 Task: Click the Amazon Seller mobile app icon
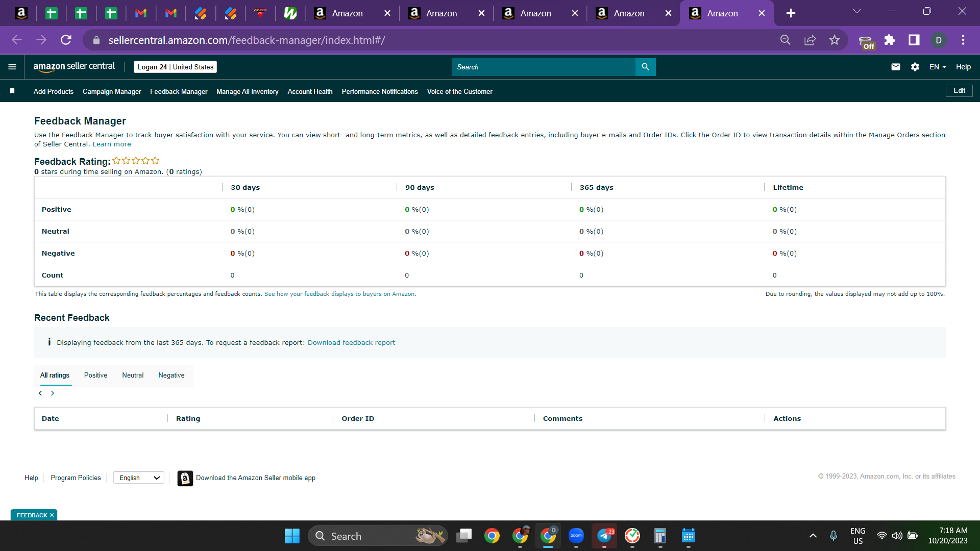tap(185, 478)
